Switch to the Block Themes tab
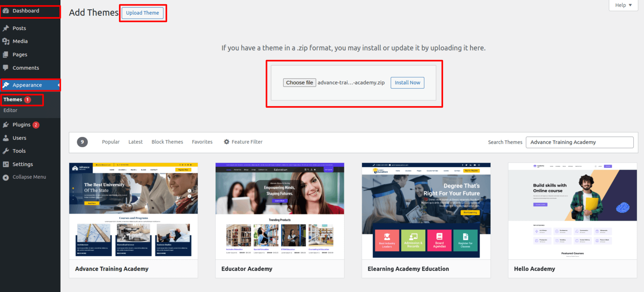The image size is (644, 292). (167, 142)
